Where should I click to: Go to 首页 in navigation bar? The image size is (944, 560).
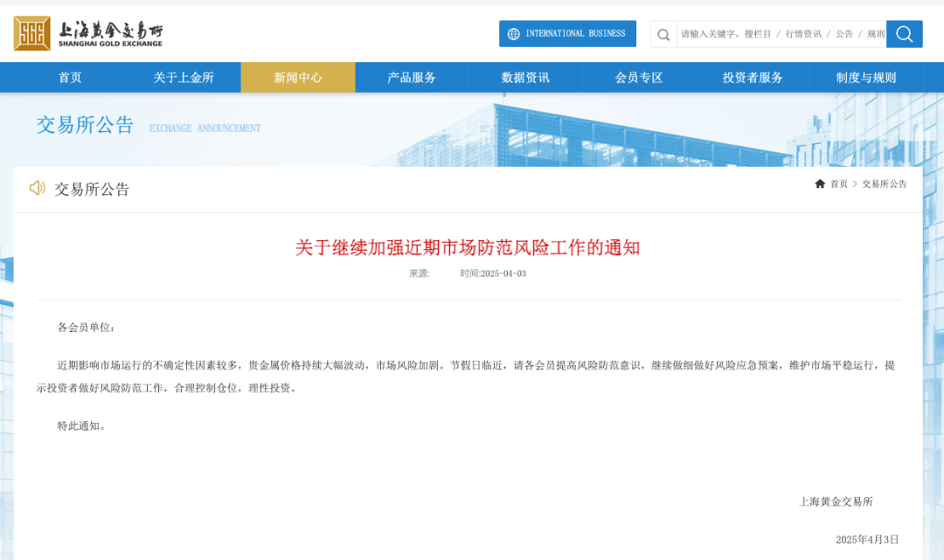point(70,78)
